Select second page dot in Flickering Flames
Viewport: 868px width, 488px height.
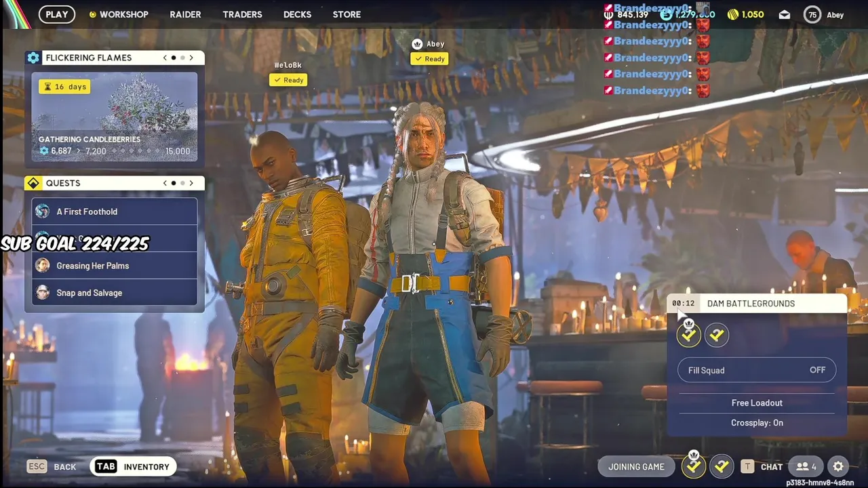click(182, 58)
